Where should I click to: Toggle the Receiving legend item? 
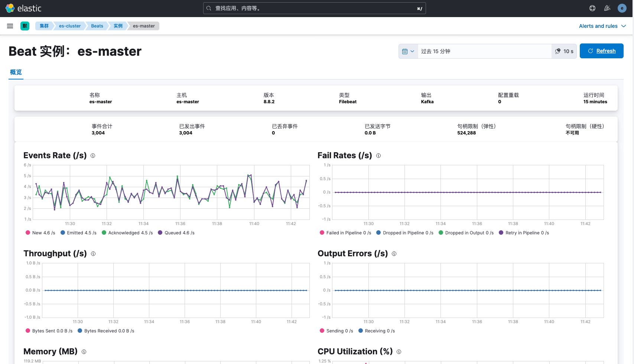pos(377,331)
